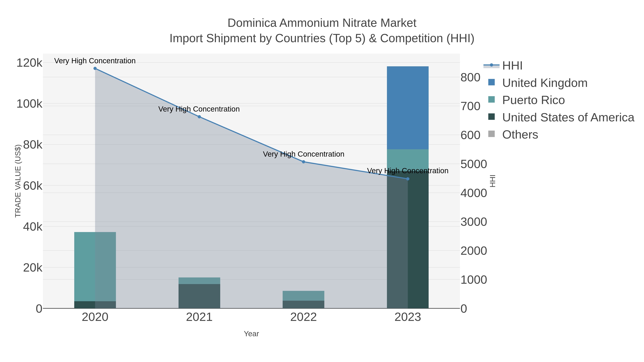Click the 2021 United States bar segment

[199, 296]
